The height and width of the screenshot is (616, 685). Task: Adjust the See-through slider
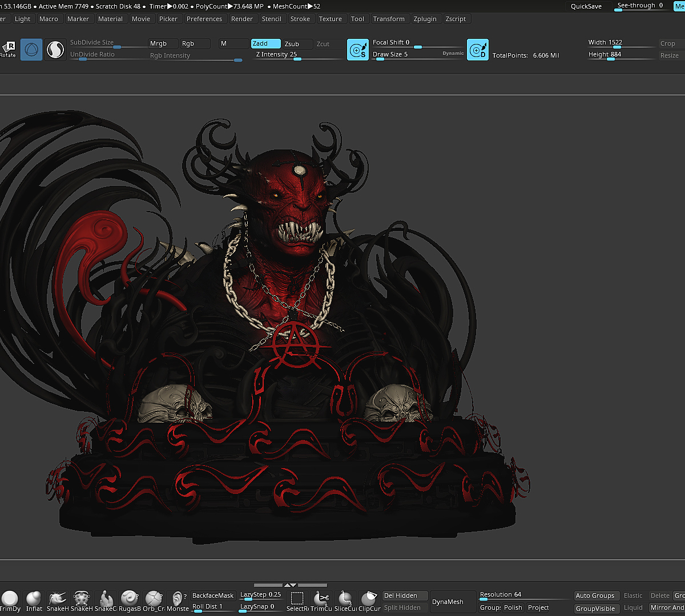643,6
